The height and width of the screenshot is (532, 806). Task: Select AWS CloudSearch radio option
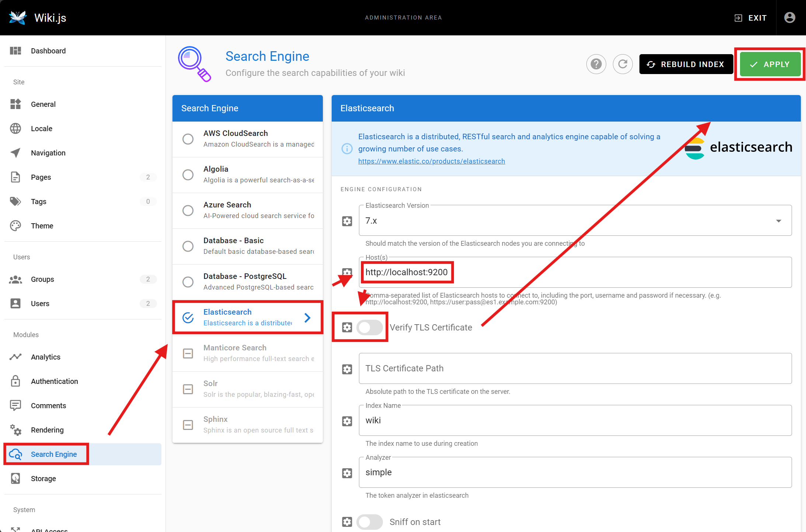point(188,139)
